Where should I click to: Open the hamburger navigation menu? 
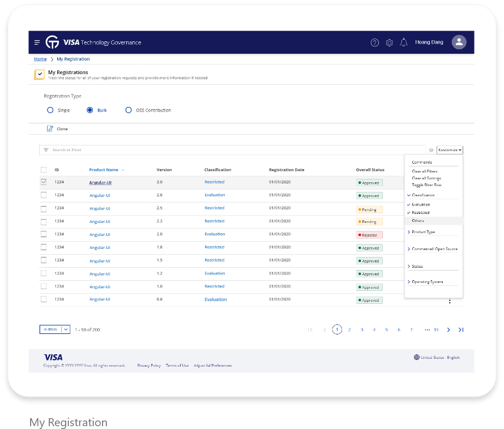(x=37, y=42)
